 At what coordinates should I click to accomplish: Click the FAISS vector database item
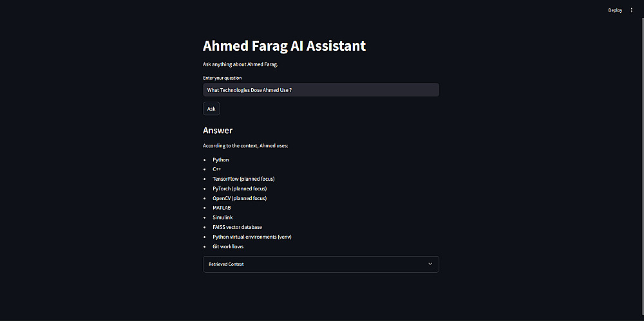[x=237, y=227]
